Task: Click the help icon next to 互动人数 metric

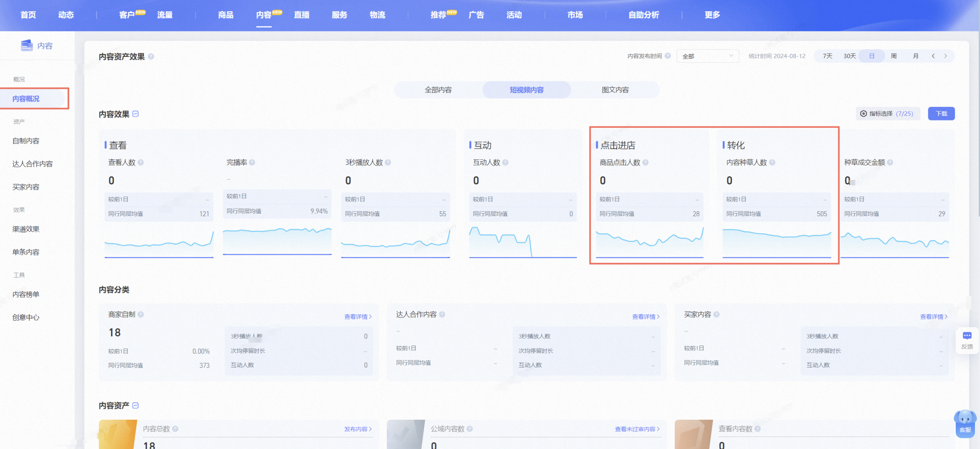Action: tap(505, 162)
